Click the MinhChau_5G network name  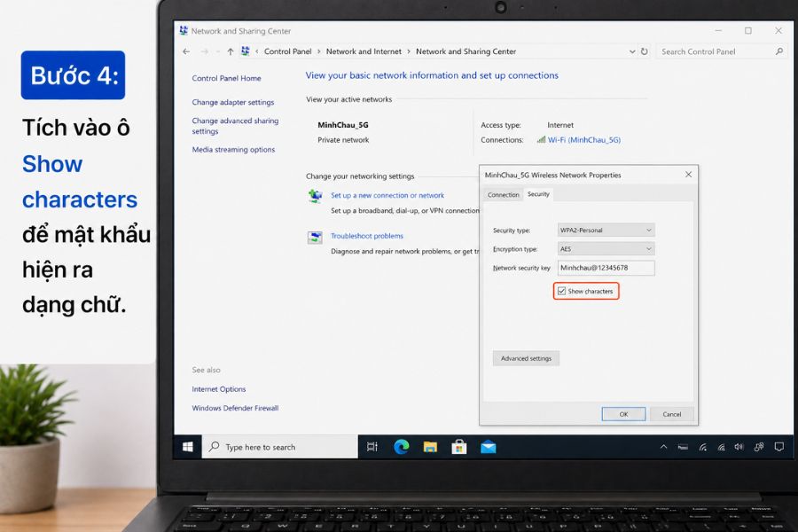click(x=343, y=125)
